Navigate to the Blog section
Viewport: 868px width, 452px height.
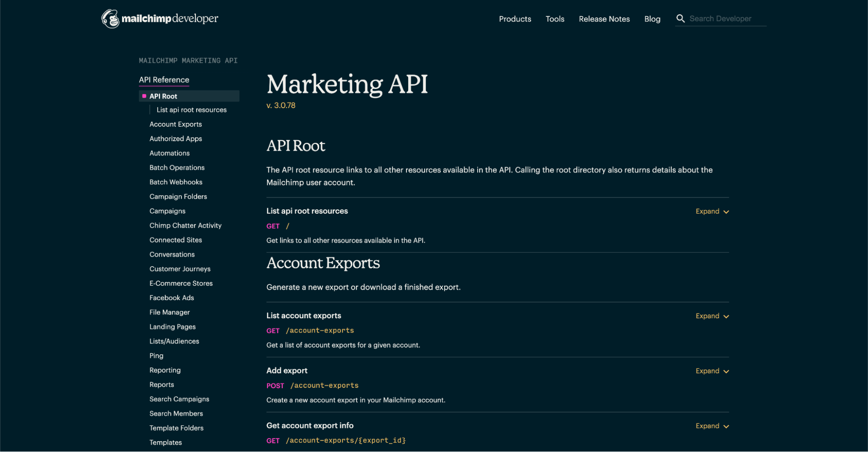(x=652, y=19)
